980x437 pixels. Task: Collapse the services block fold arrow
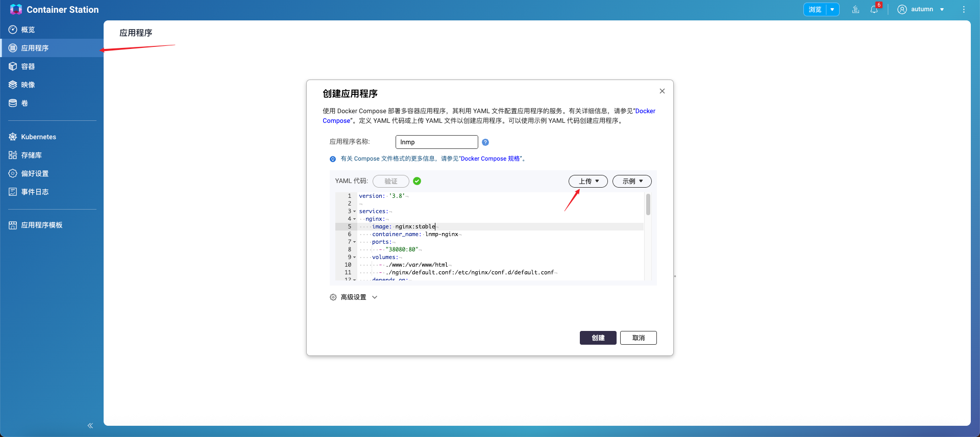point(355,211)
